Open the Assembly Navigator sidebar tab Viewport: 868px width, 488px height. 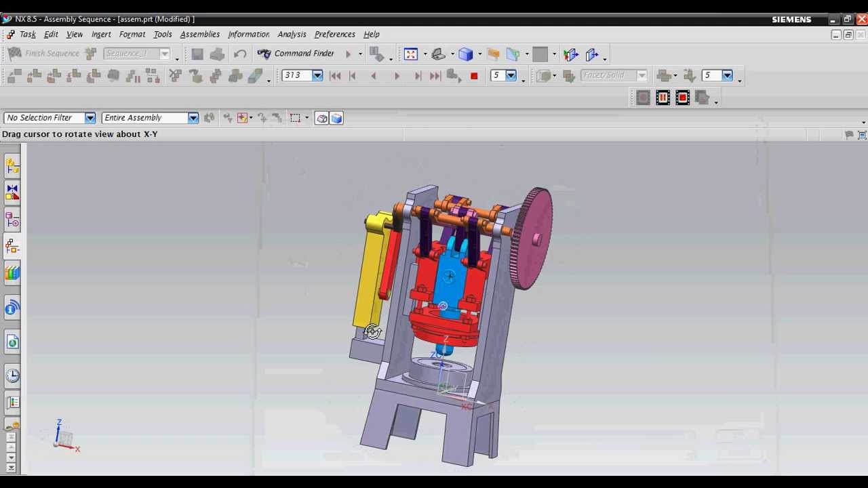tap(12, 165)
